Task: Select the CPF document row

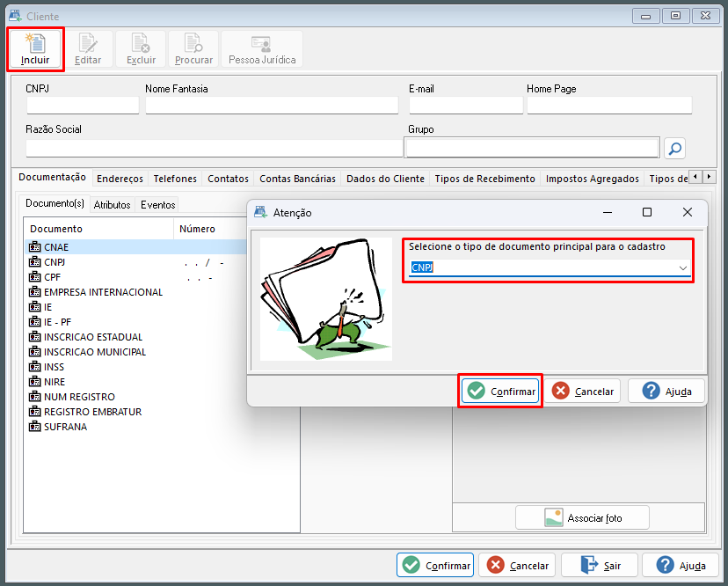Action: [x=135, y=277]
